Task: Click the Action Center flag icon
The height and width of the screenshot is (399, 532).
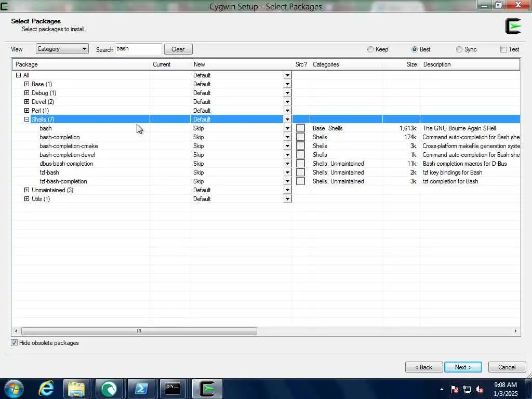Action: point(454,389)
